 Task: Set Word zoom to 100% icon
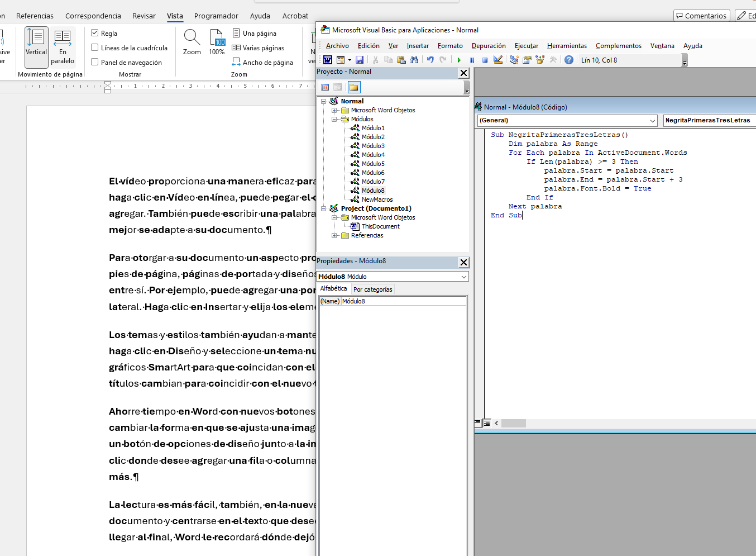click(x=217, y=42)
